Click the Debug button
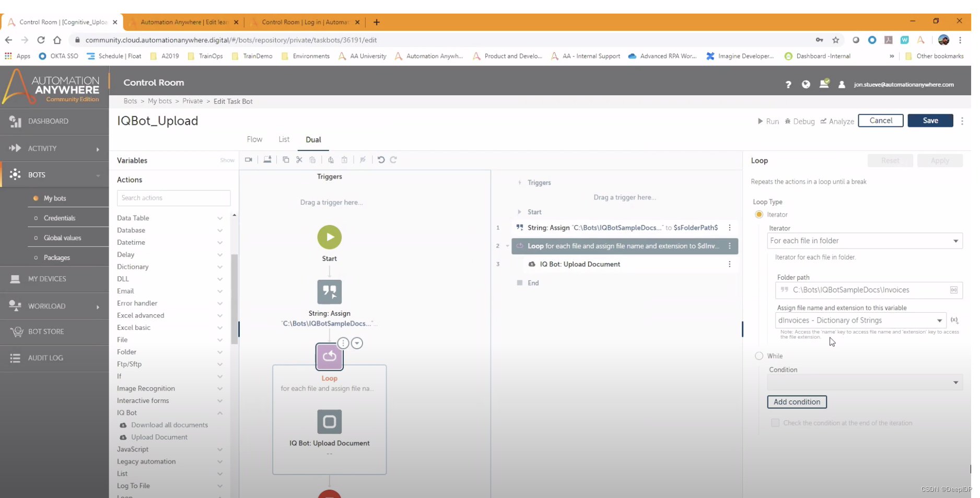The height and width of the screenshot is (498, 980). [800, 121]
